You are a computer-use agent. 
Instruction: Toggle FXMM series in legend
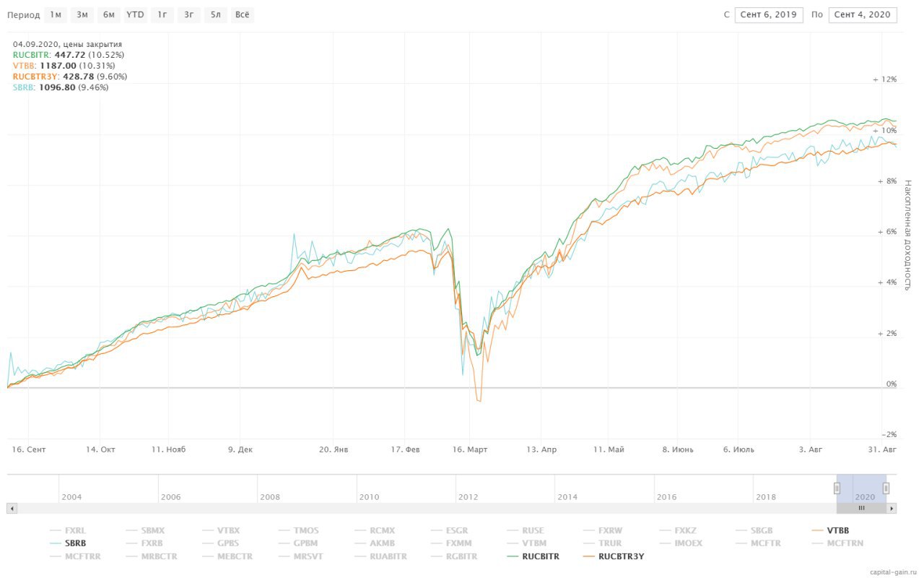pyautogui.click(x=452, y=543)
